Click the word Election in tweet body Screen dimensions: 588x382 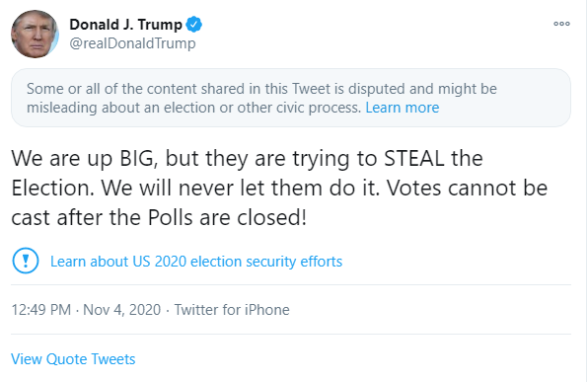(x=53, y=188)
